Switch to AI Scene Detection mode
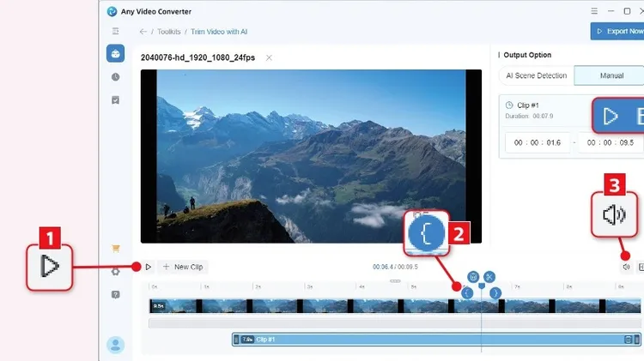 point(537,75)
